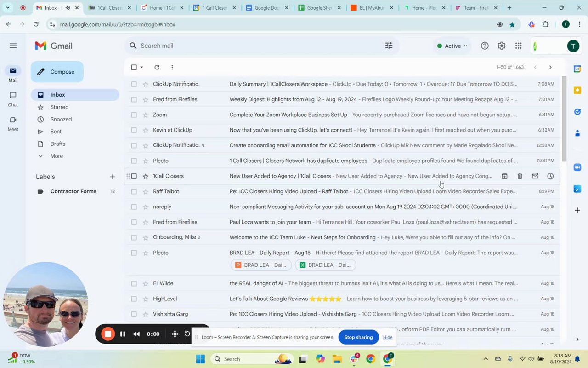This screenshot has height=368, width=588.
Task: Open the Chrome tab search chevron
Action: 8,8
